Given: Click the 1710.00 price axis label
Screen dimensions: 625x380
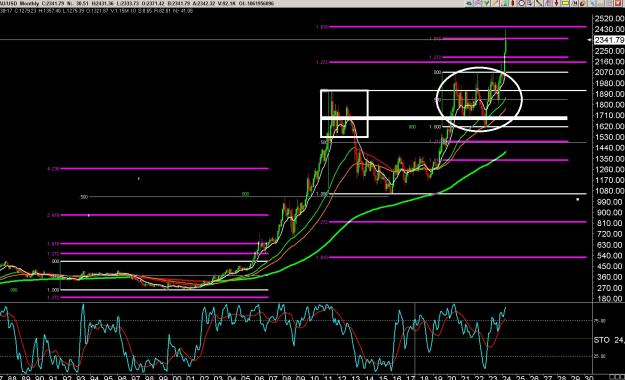Looking at the screenshot, I should pos(609,115).
